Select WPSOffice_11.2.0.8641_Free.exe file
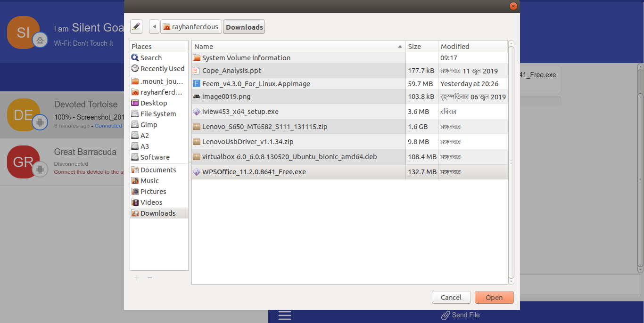The width and height of the screenshot is (644, 323). point(349,172)
